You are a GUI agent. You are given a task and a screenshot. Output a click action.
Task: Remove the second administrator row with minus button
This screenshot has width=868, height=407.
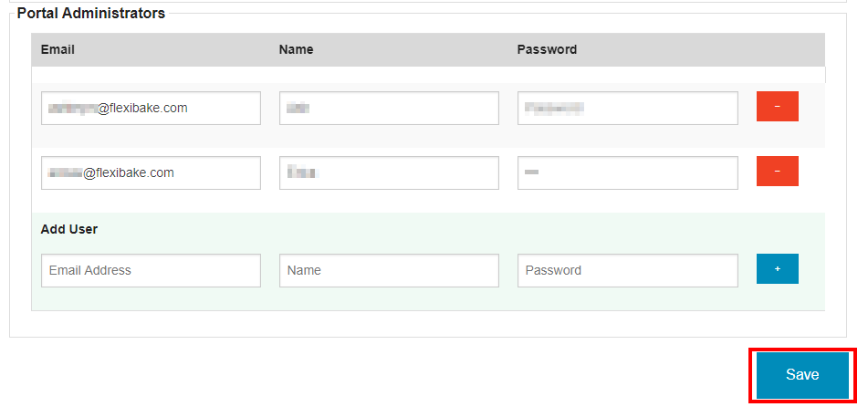(778, 172)
